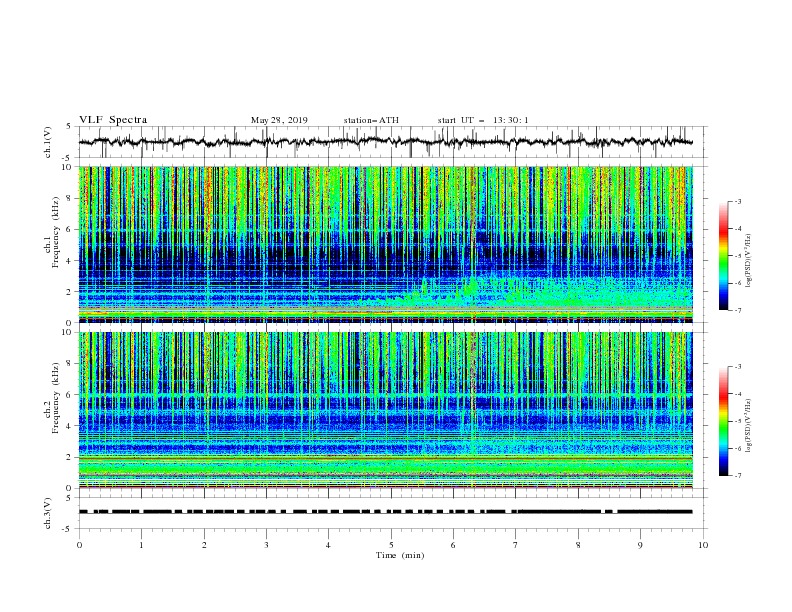Click the 'VLF Spectra' title text
This screenshot has width=792, height=612.
click(113, 120)
